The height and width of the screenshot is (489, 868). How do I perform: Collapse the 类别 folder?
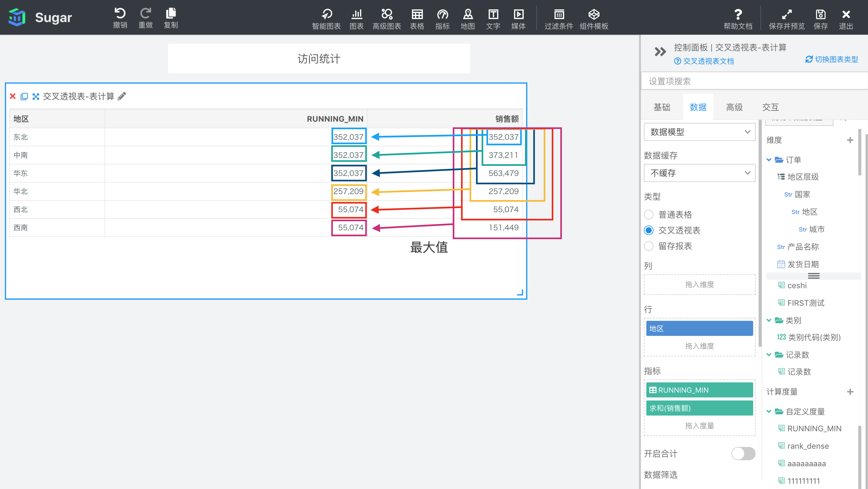[769, 320]
